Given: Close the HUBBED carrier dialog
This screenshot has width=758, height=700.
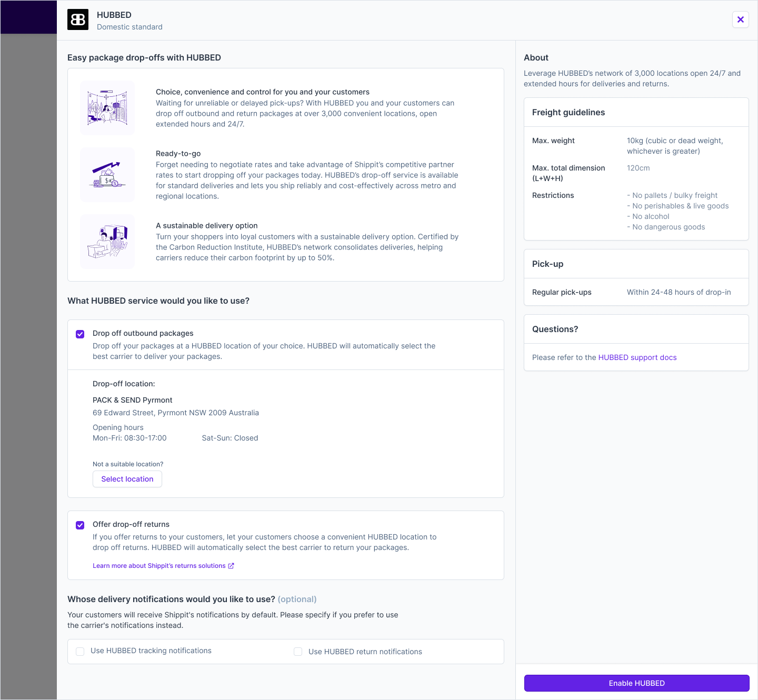Looking at the screenshot, I should [740, 19].
